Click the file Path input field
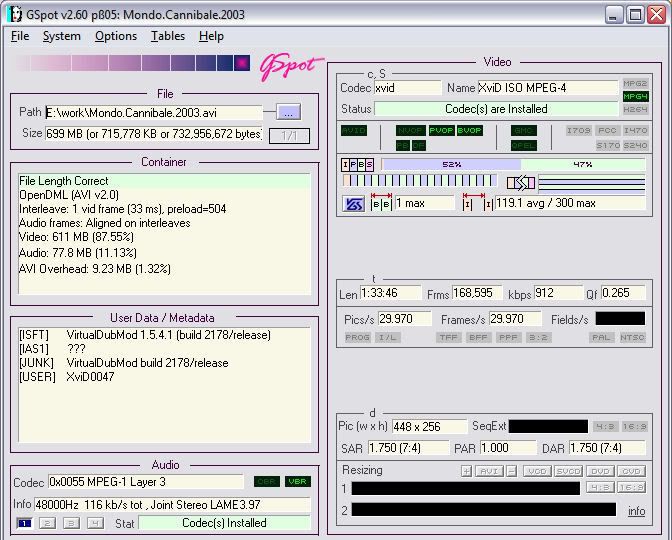Viewport: 672px width, 540px height. tap(153, 113)
